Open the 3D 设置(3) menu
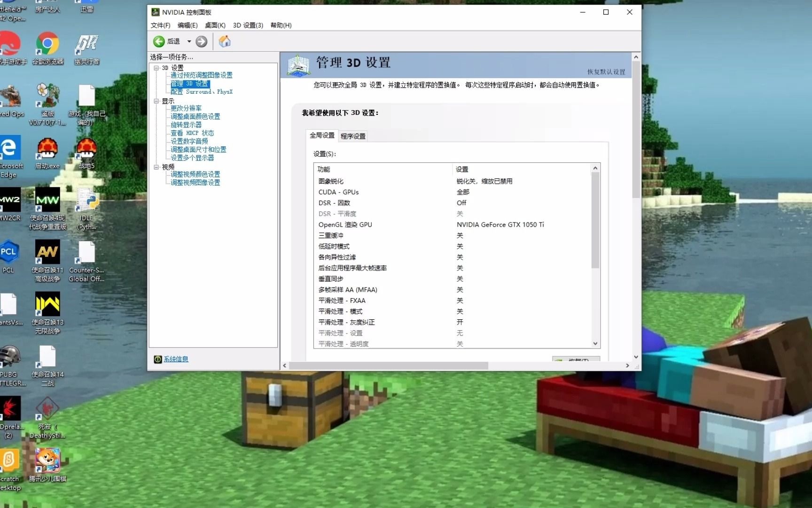The width and height of the screenshot is (812, 508). click(x=248, y=25)
